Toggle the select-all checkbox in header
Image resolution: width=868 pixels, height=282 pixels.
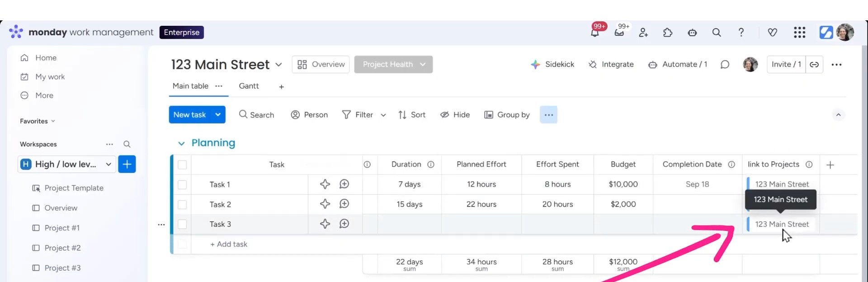182,165
